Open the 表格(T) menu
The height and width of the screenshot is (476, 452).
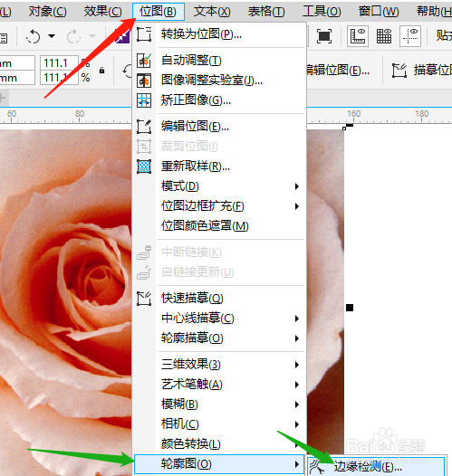pos(266,12)
